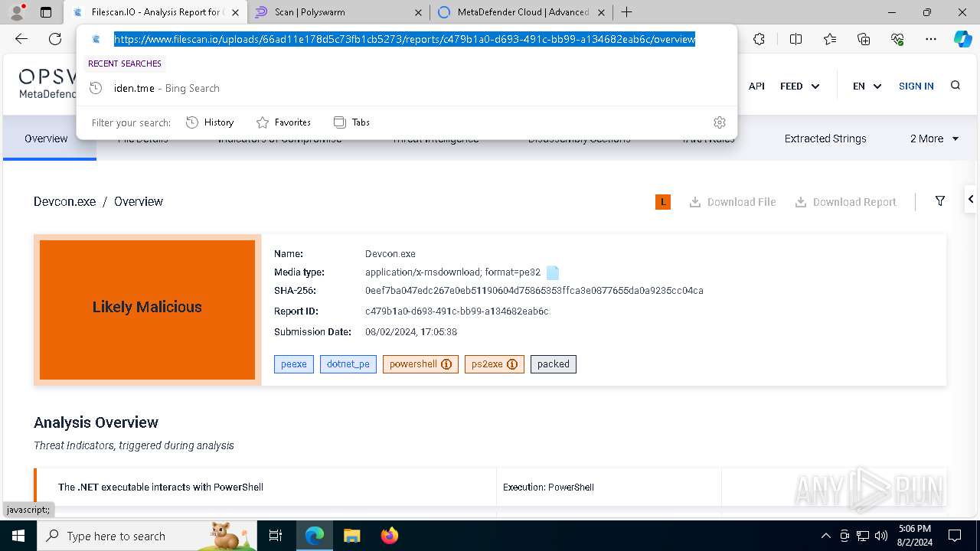Collapse side panel chevron arrow

pyautogui.click(x=971, y=199)
